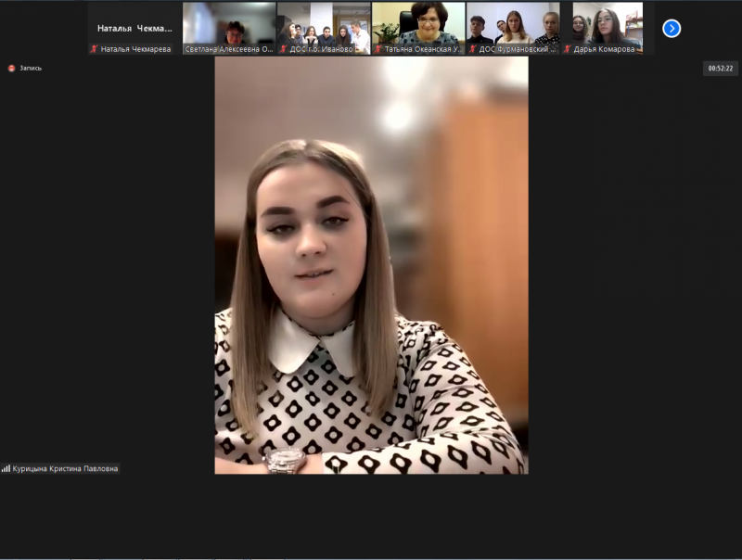The width and height of the screenshot is (742, 560).
Task: Click muted mic icon on ДОС г.о. Иваново tile
Action: 284,49
